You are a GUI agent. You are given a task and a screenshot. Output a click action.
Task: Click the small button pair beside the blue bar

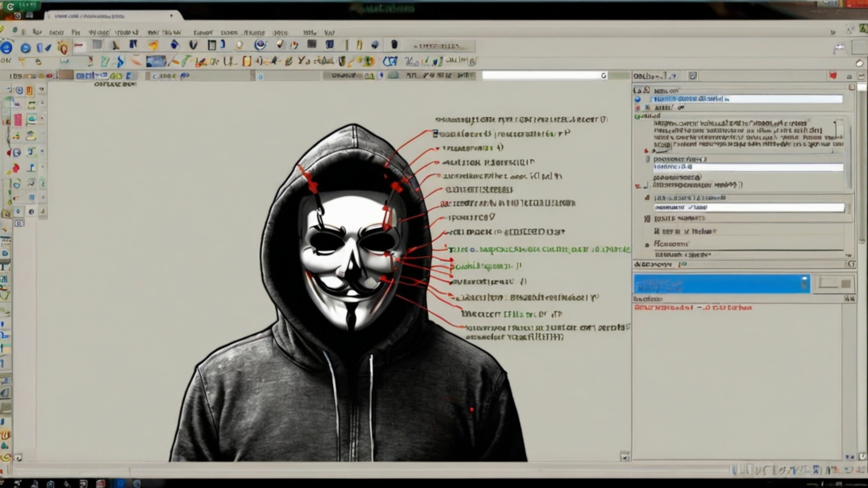click(835, 283)
